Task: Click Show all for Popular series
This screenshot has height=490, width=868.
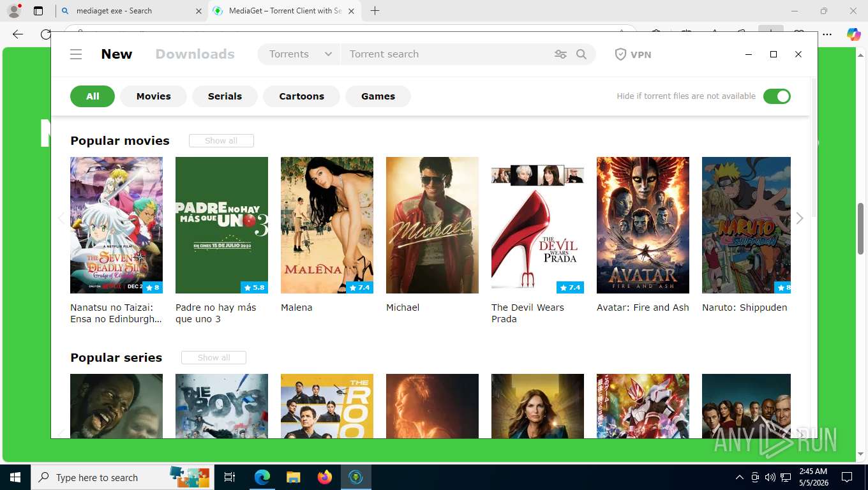Action: pyautogui.click(x=214, y=358)
